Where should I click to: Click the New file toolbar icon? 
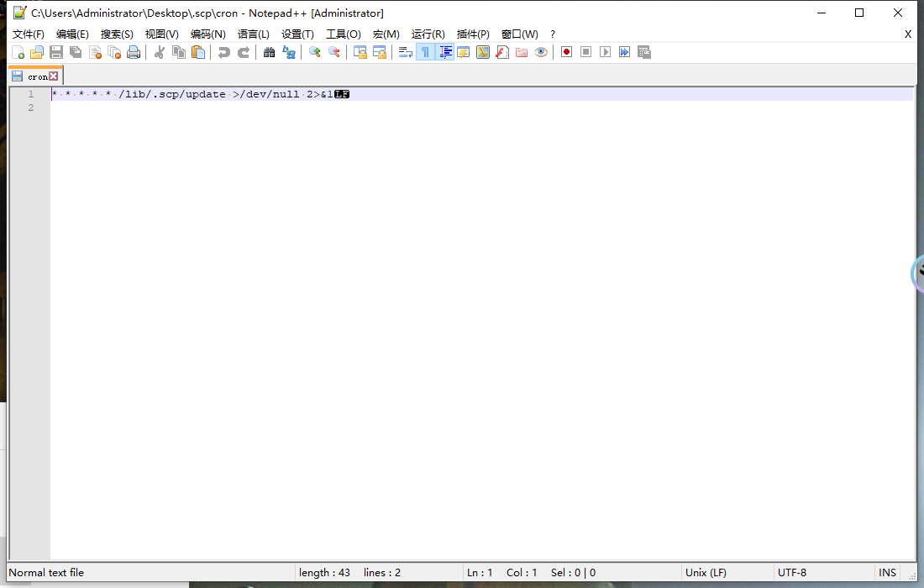click(x=17, y=52)
